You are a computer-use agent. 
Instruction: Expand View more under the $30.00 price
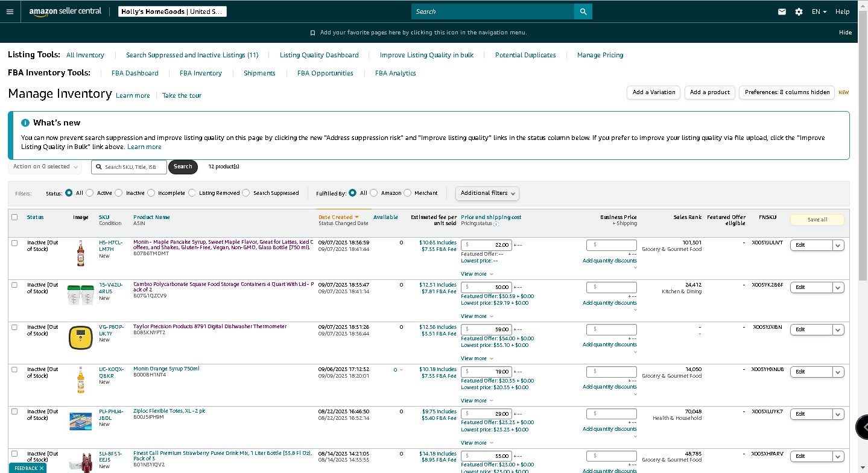[x=477, y=316]
